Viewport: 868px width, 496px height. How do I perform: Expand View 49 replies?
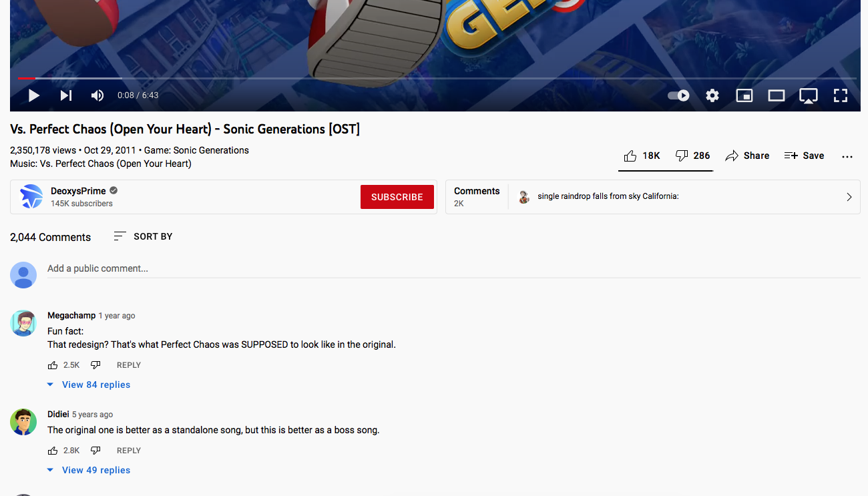[x=88, y=470]
